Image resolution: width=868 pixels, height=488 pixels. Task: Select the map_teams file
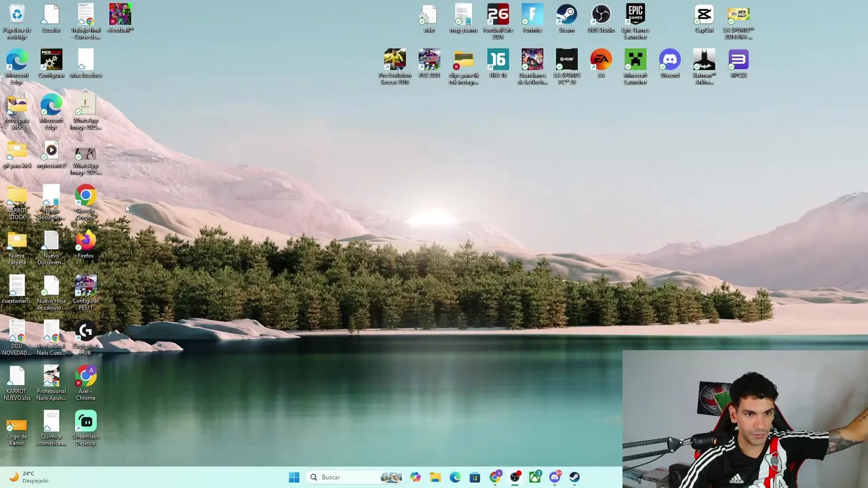click(464, 18)
